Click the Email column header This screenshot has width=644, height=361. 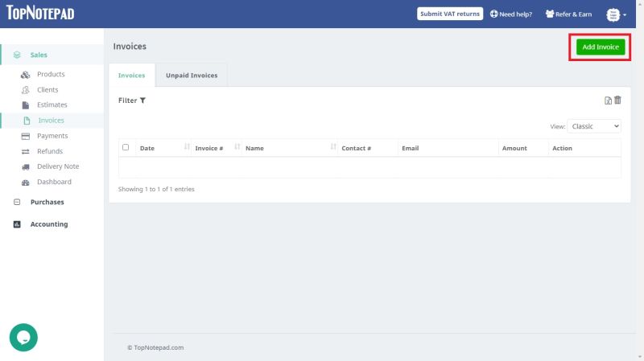coord(411,149)
